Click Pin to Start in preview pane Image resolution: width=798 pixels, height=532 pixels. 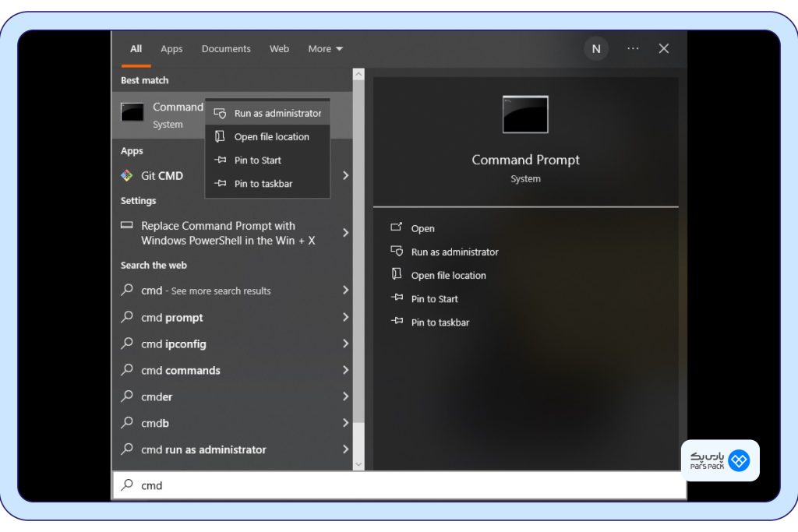click(435, 298)
